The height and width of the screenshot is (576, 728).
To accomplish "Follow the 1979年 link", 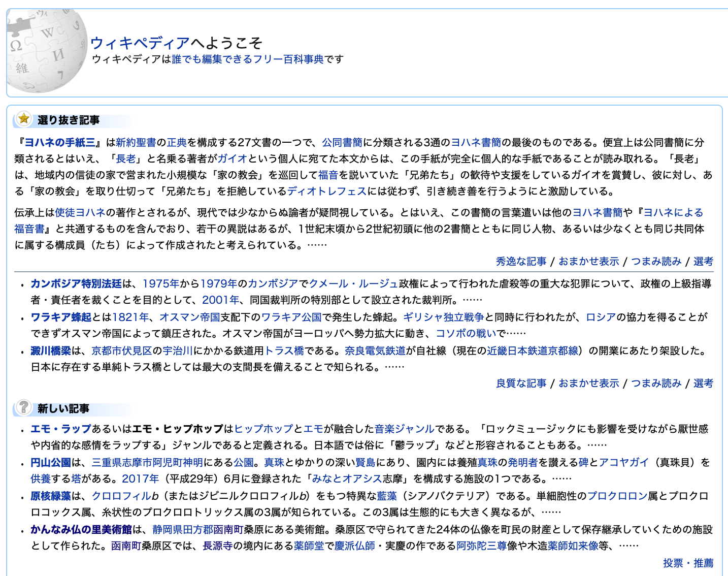I will (219, 284).
